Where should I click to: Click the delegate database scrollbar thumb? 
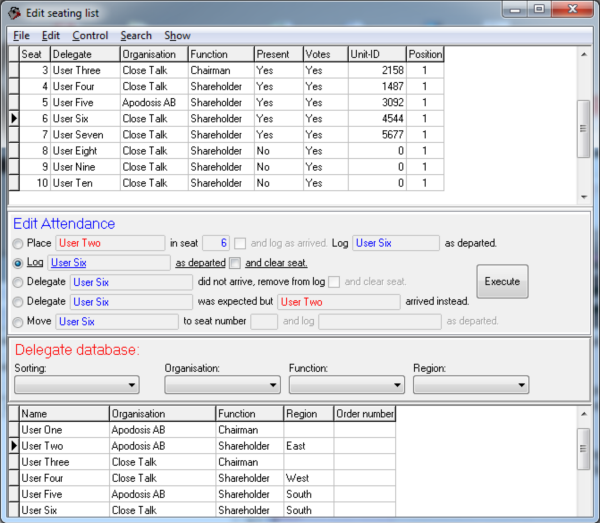tap(583, 449)
